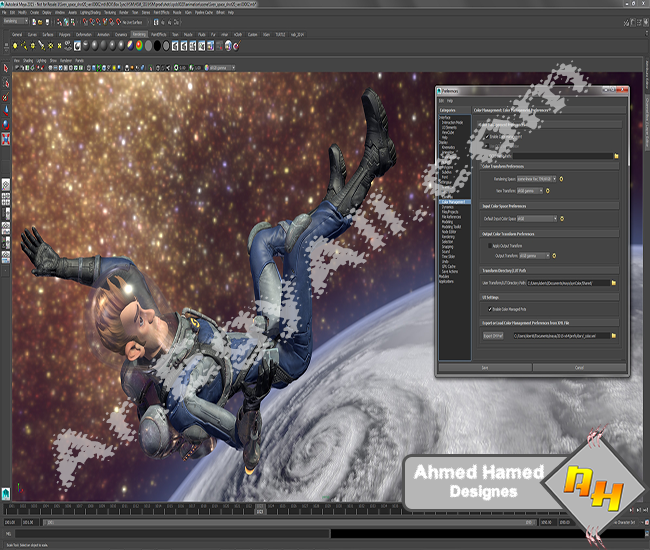The width and height of the screenshot is (650, 550).
Task: Open the Rendering menu set dropdown
Action: pyautogui.click(x=16, y=21)
